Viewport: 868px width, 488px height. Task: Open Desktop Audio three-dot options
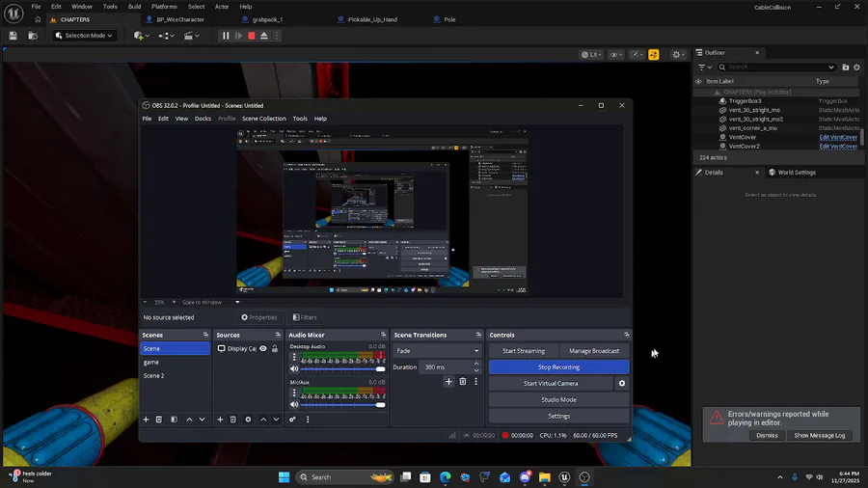click(x=294, y=358)
